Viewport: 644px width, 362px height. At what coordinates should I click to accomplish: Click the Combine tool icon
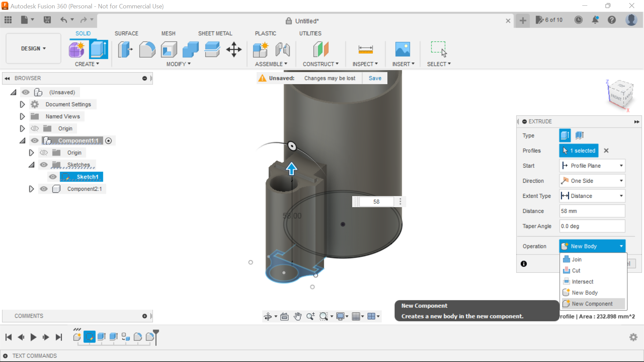click(x=191, y=49)
